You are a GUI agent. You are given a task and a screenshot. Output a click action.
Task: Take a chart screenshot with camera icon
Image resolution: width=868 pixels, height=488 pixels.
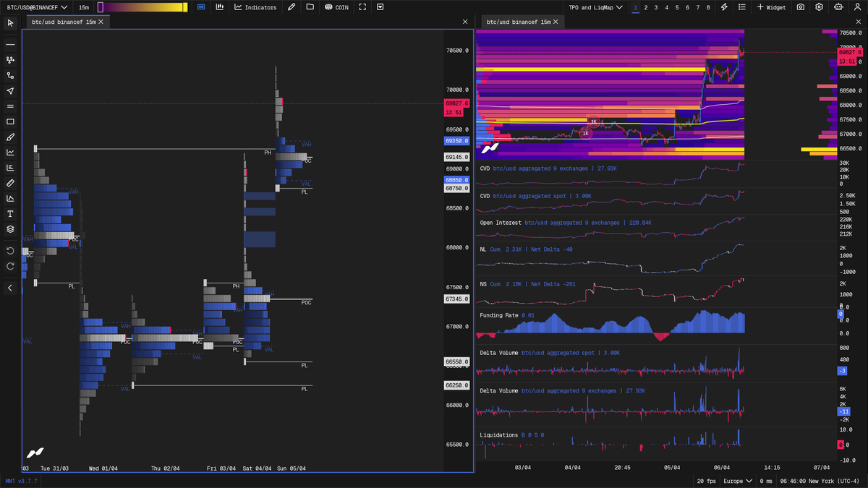(x=801, y=7)
